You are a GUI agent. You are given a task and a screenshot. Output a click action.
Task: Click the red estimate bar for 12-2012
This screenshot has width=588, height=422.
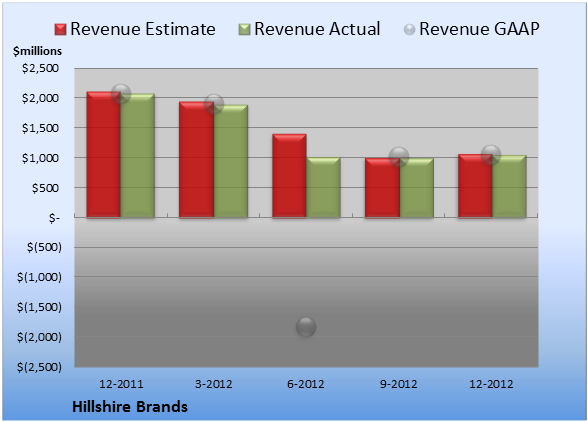tap(475, 186)
